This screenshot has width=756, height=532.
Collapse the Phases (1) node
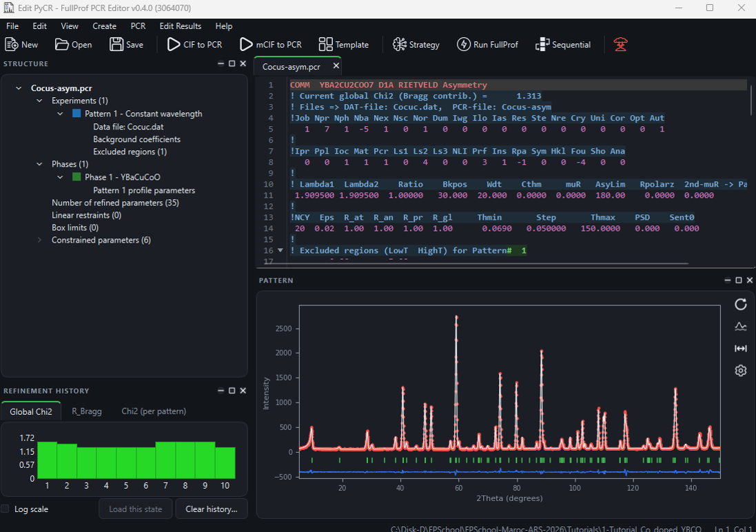pos(39,165)
